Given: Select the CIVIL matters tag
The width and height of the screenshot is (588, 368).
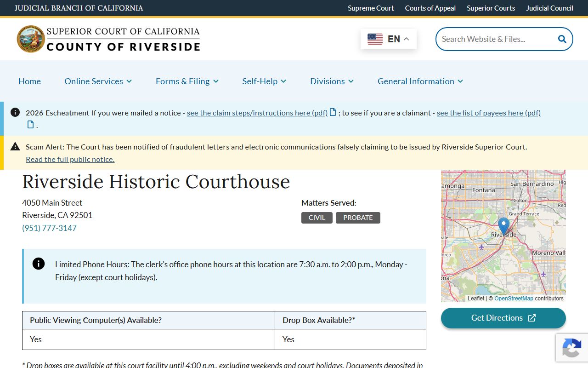Looking at the screenshot, I should click(x=317, y=218).
